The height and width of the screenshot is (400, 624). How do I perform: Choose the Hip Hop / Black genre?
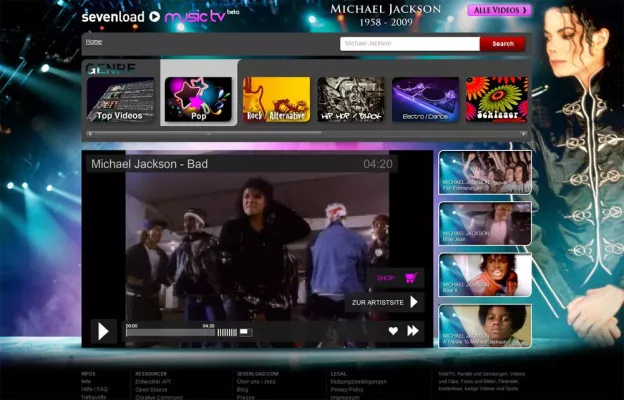[351, 100]
